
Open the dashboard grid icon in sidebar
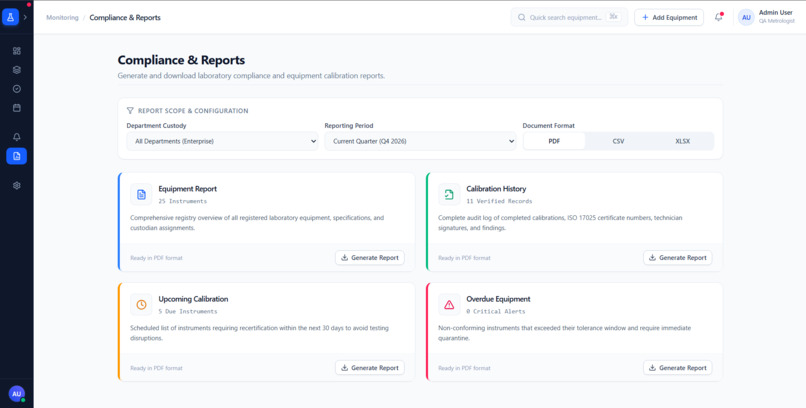pyautogui.click(x=16, y=51)
